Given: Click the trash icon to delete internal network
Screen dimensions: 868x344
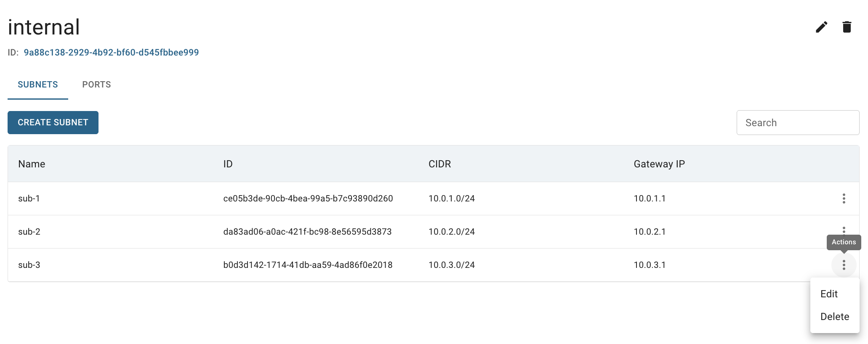Looking at the screenshot, I should point(847,27).
